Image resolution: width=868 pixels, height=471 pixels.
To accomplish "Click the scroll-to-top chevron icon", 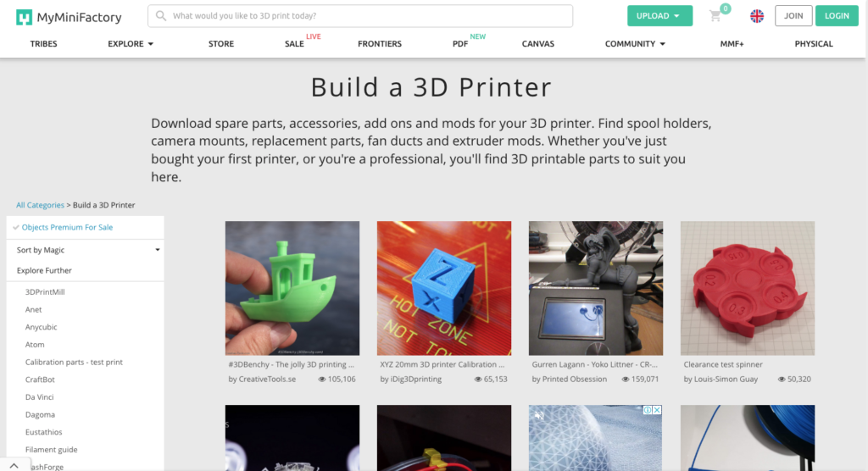I will [x=14, y=465].
